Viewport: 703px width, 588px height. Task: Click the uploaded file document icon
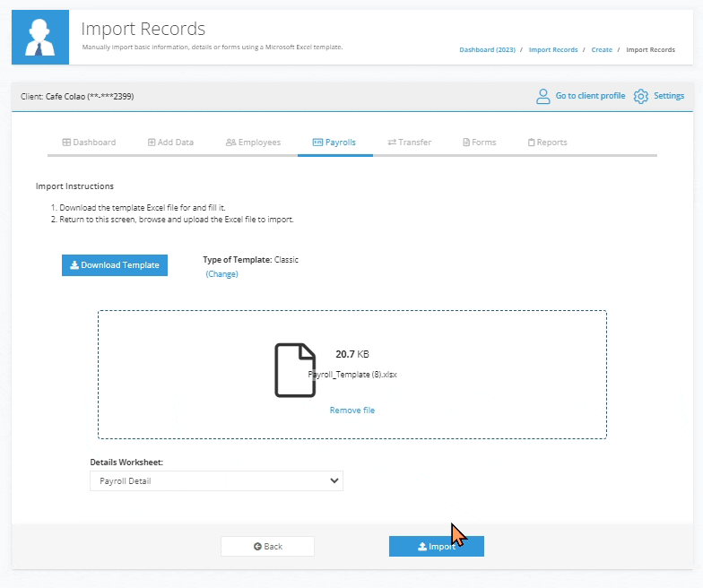(x=295, y=370)
